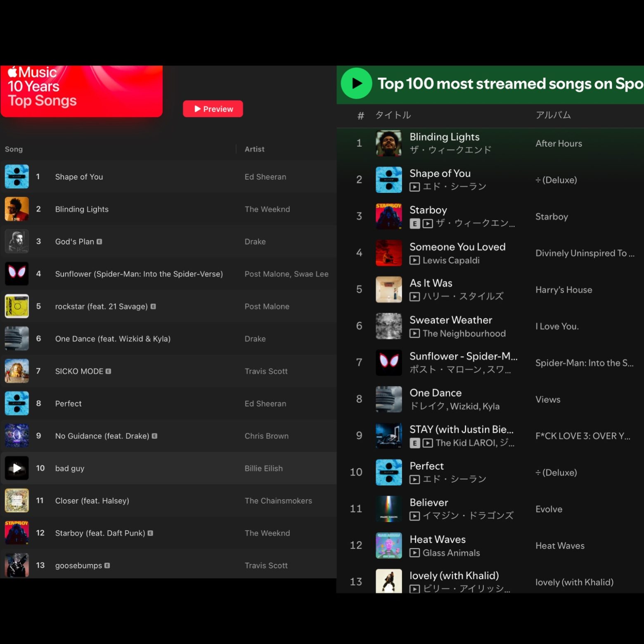Select the song title Closer (feat. Halsey)

pyautogui.click(x=92, y=501)
